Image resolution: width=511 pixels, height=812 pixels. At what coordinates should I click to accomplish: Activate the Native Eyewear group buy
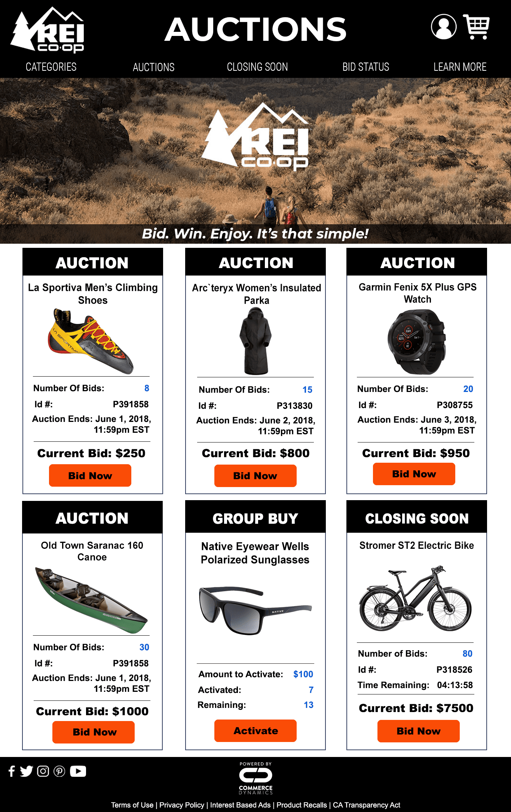coord(255,731)
